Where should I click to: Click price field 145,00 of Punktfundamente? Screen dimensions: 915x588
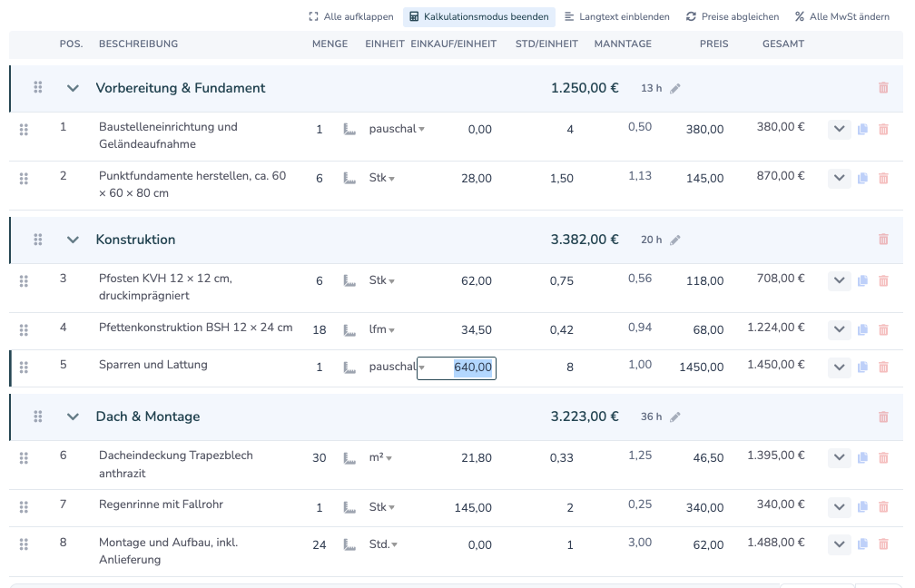point(705,179)
